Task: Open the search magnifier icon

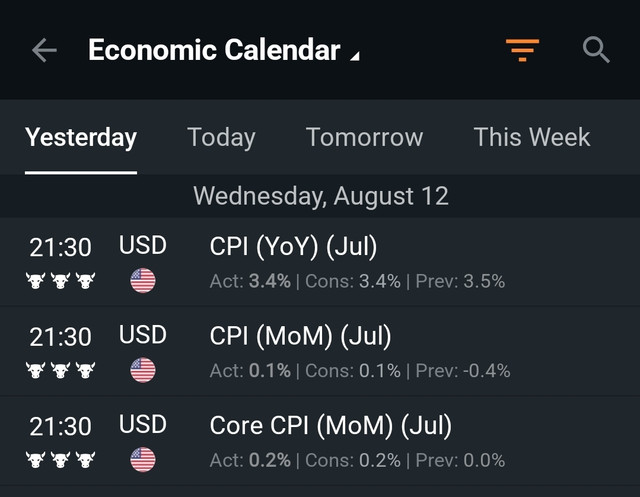Action: [596, 50]
